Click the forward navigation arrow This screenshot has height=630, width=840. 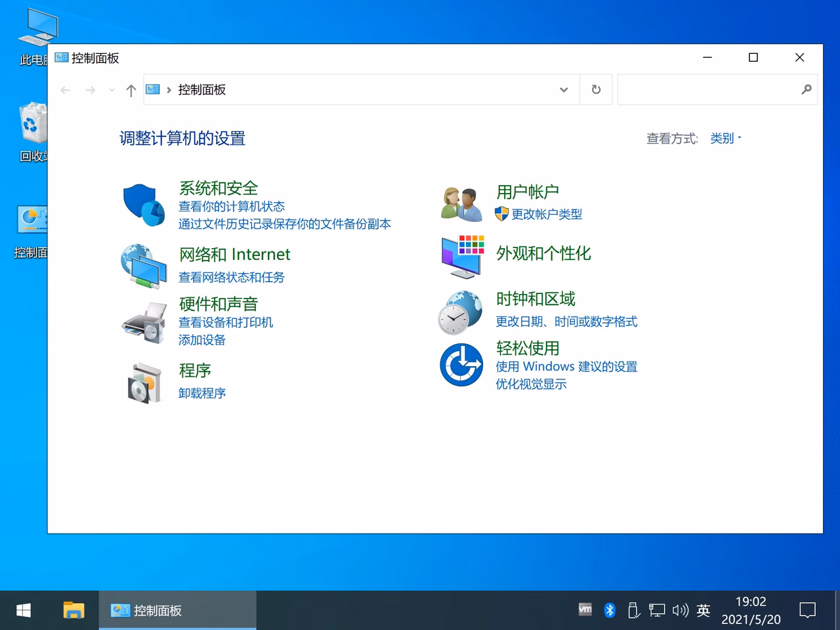pos(91,90)
